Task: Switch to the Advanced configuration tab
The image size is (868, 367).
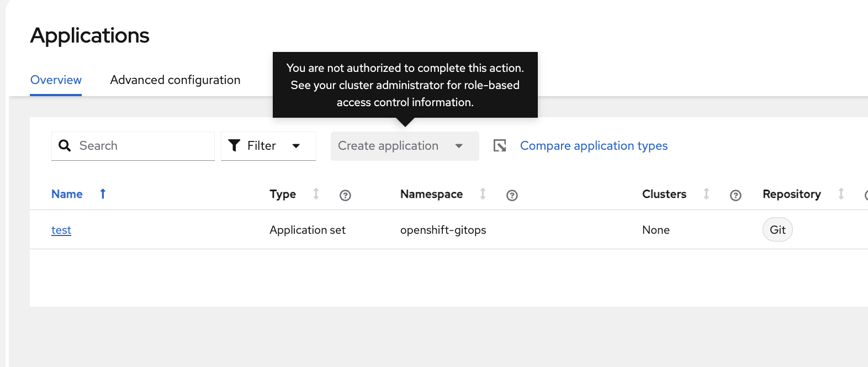Action: point(175,80)
